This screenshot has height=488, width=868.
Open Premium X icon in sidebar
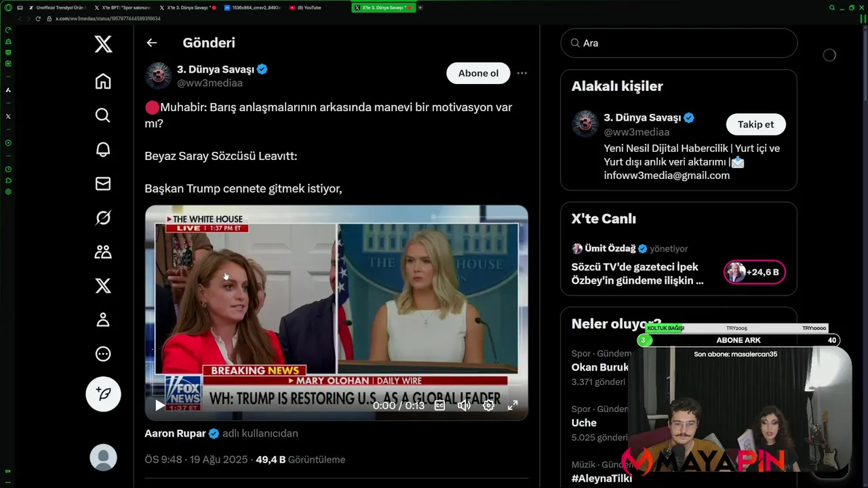coord(103,286)
